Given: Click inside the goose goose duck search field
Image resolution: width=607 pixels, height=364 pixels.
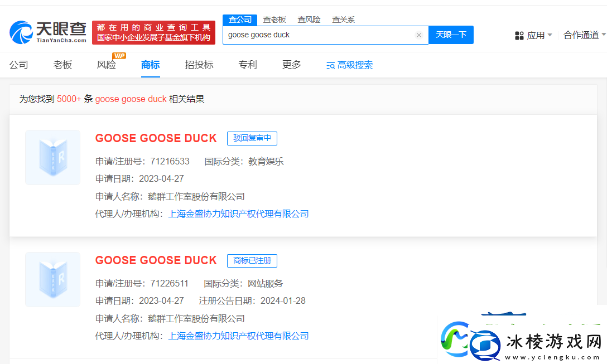Looking at the screenshot, I should (x=307, y=35).
